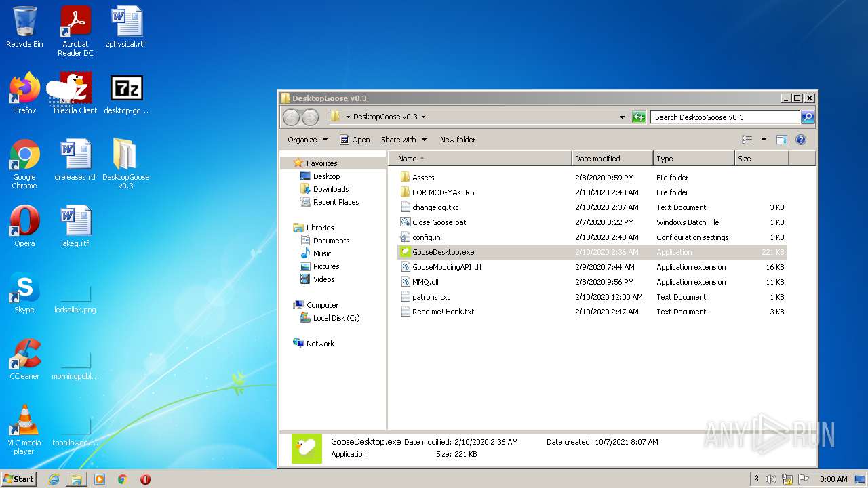Sort by the Name column header
The width and height of the screenshot is (868, 488).
(x=480, y=159)
